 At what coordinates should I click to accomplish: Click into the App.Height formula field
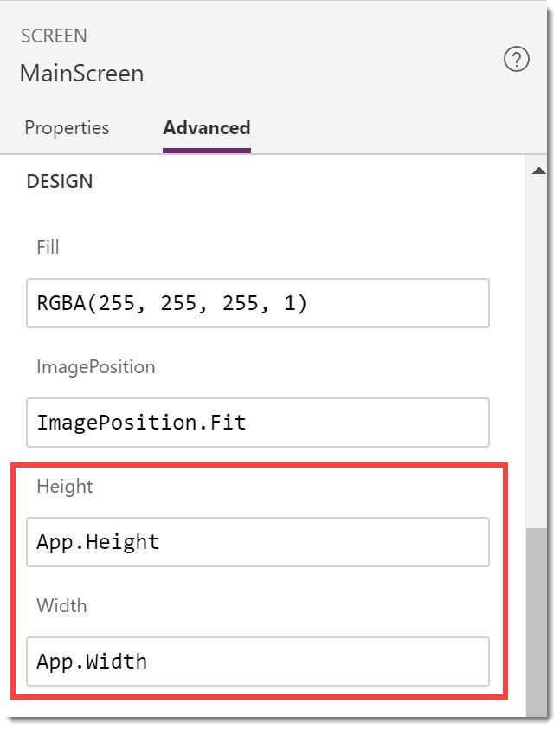click(257, 542)
